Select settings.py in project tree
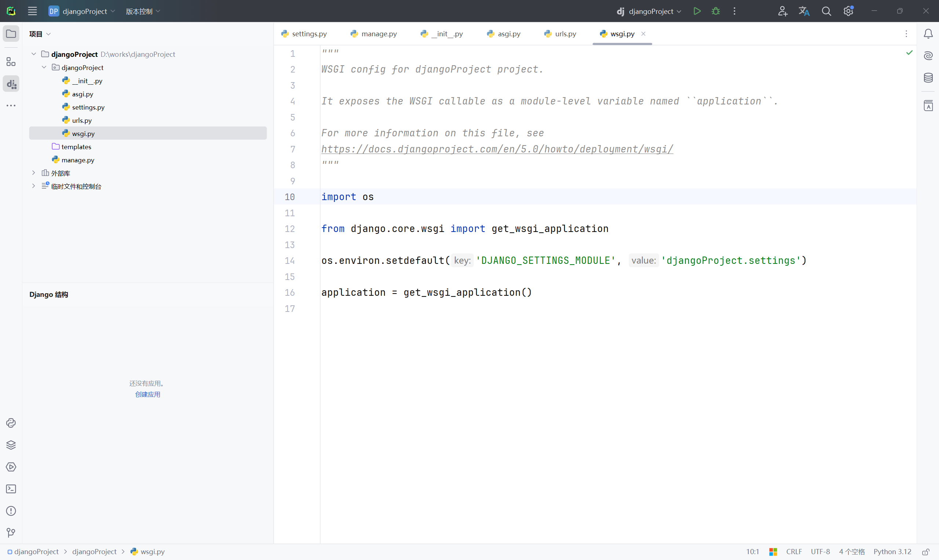The height and width of the screenshot is (560, 939). coord(148,107)
